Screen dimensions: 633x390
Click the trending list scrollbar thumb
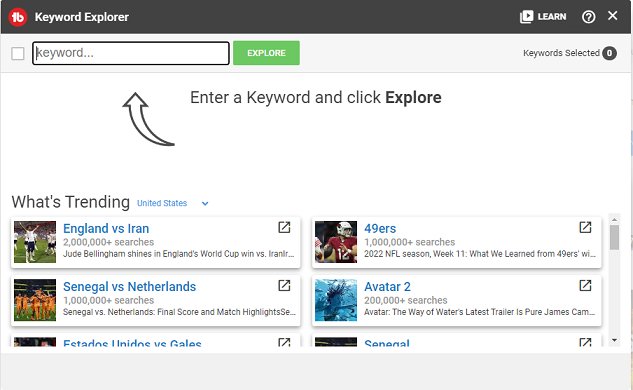(x=614, y=237)
